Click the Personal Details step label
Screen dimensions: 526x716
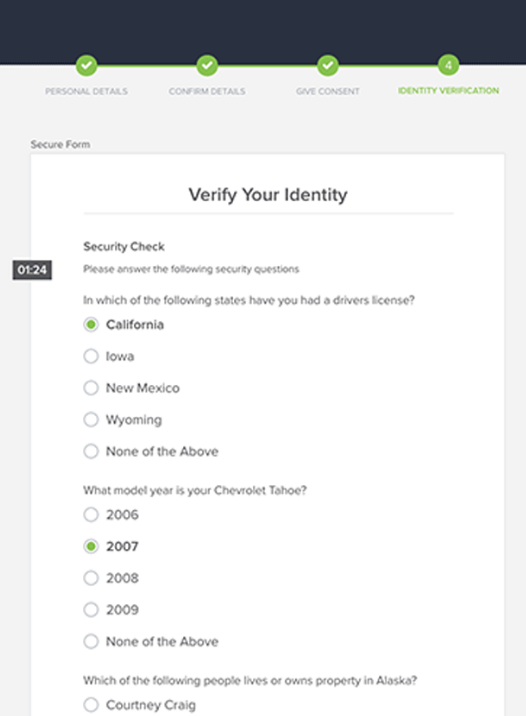coord(86,91)
